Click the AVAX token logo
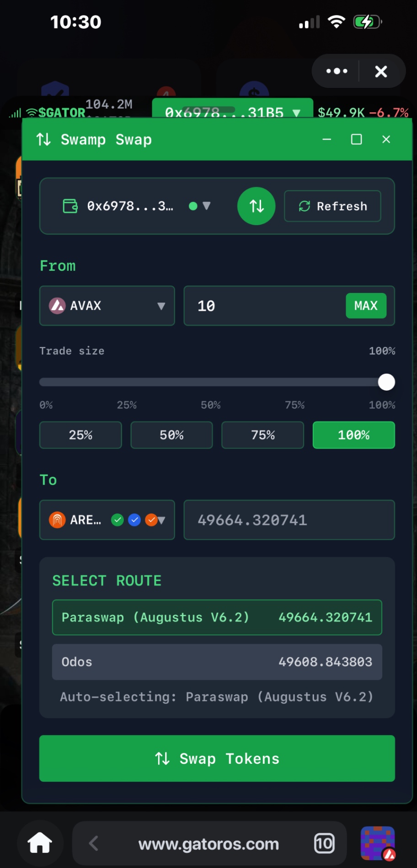Viewport: 417px width, 868px height. click(x=57, y=306)
